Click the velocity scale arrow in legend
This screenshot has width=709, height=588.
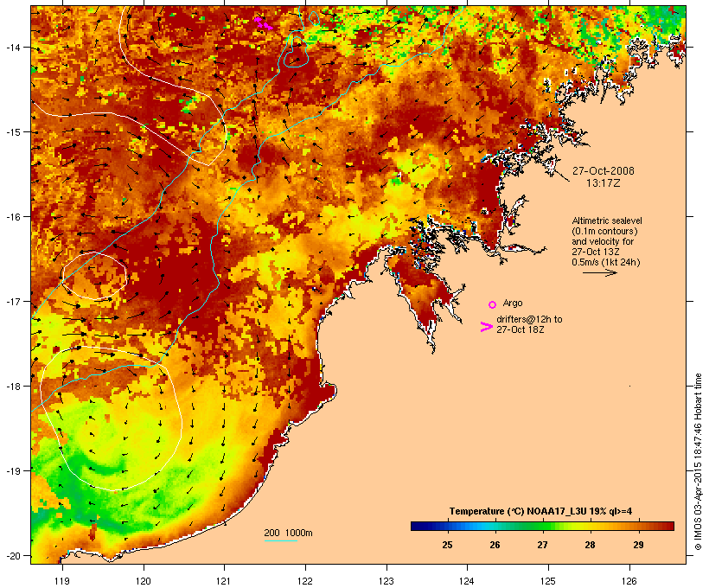click(x=599, y=272)
